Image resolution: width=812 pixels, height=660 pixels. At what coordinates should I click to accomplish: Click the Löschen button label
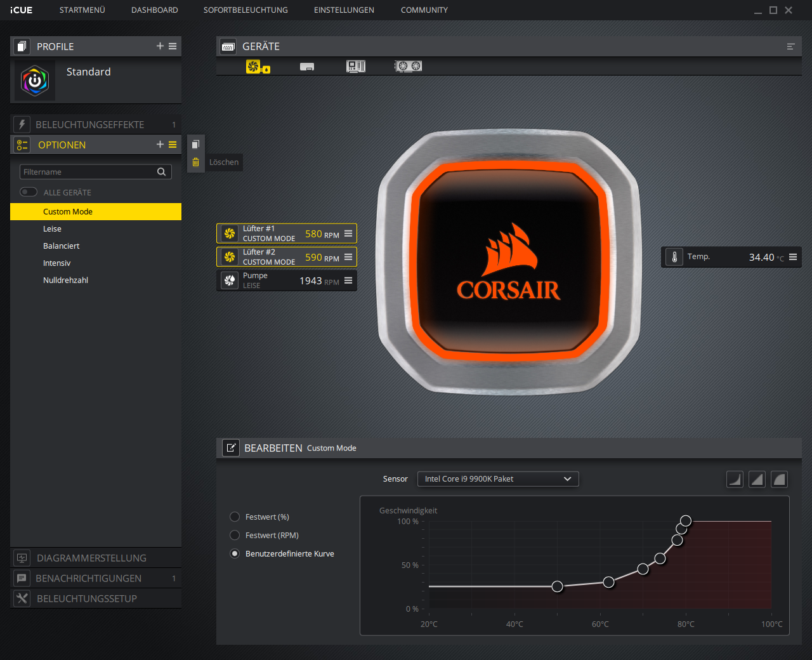[224, 162]
